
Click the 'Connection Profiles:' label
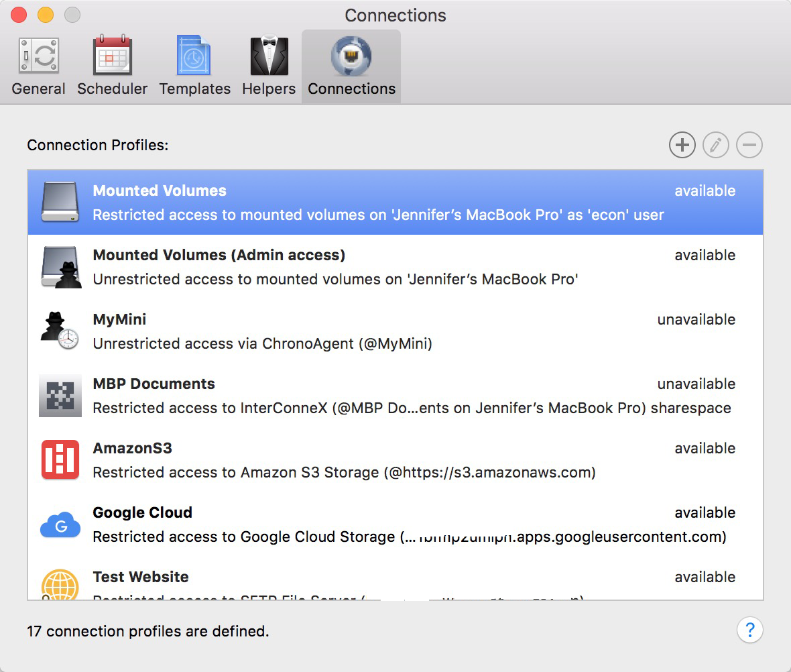[x=97, y=145]
